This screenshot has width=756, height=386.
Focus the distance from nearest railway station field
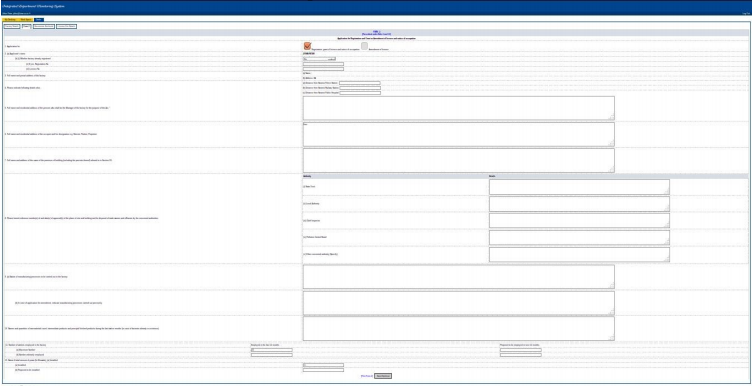(360, 88)
